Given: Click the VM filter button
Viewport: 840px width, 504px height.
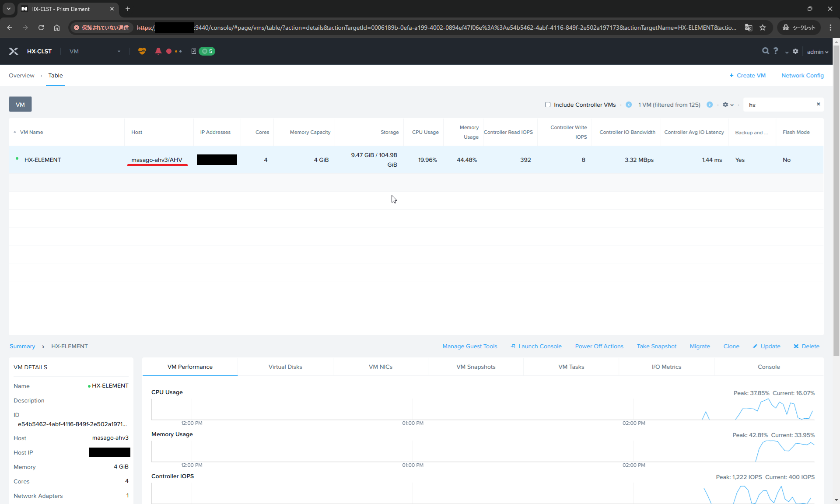Looking at the screenshot, I should pyautogui.click(x=20, y=105).
